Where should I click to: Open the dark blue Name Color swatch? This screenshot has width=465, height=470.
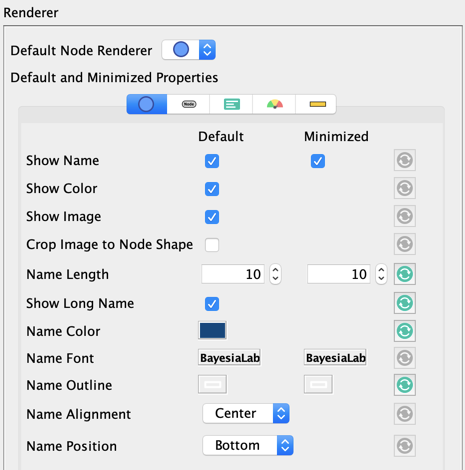[x=212, y=330]
